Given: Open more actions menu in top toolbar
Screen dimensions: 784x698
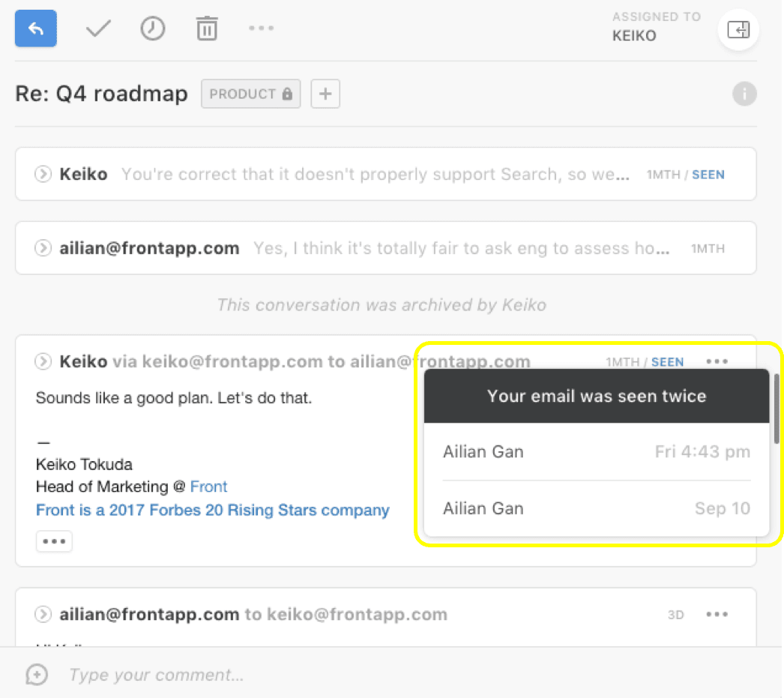Looking at the screenshot, I should [x=262, y=28].
